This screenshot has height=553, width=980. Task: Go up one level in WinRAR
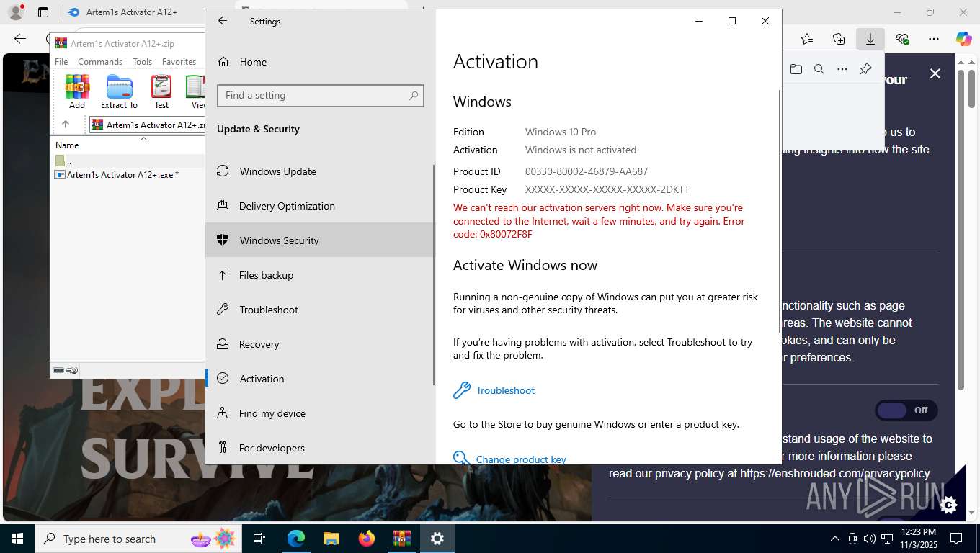tap(66, 125)
